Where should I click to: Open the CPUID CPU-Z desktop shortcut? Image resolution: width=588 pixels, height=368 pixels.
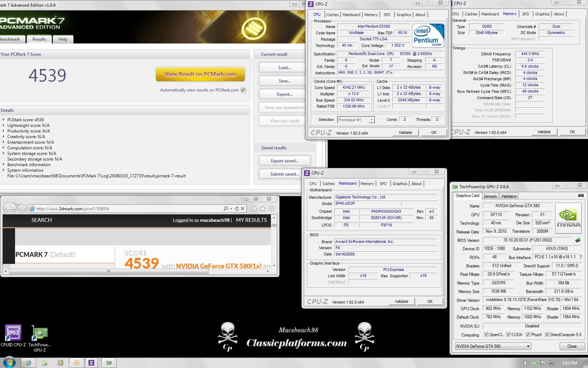13,335
